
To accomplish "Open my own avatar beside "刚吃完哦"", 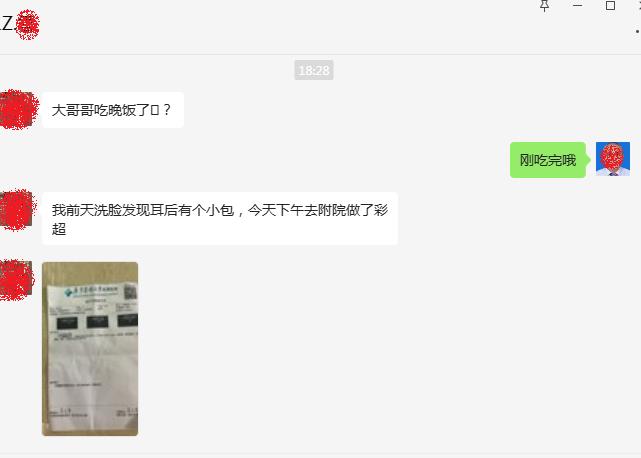I will (612, 159).
